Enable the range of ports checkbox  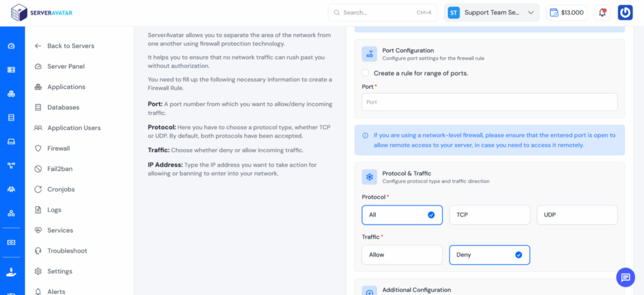365,73
